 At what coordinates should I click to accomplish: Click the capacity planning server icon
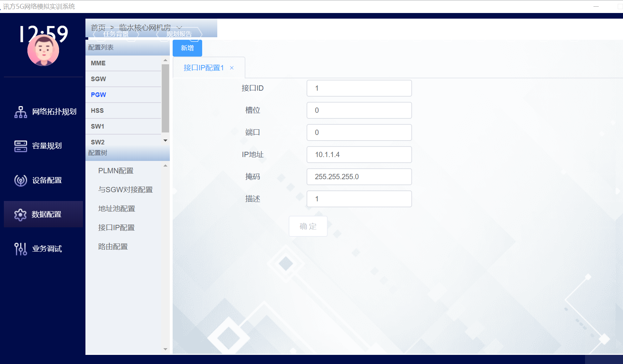click(x=21, y=146)
